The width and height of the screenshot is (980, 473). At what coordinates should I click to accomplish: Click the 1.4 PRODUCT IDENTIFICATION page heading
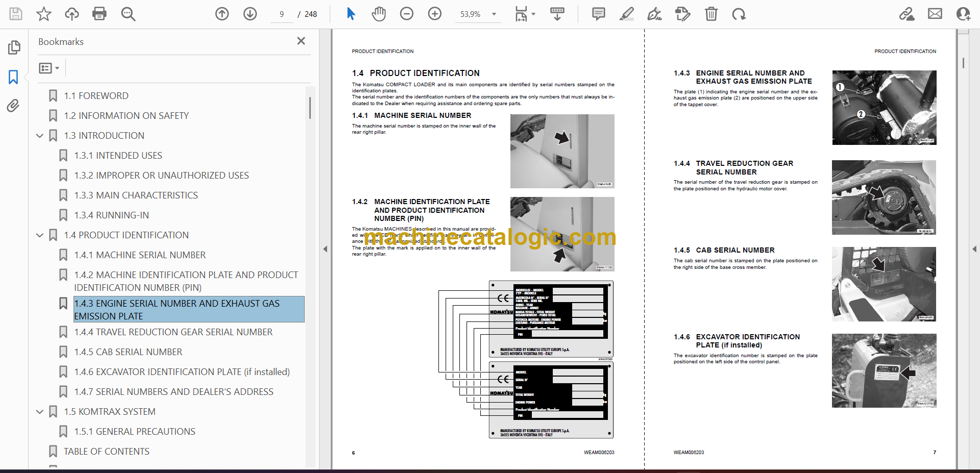[415, 73]
